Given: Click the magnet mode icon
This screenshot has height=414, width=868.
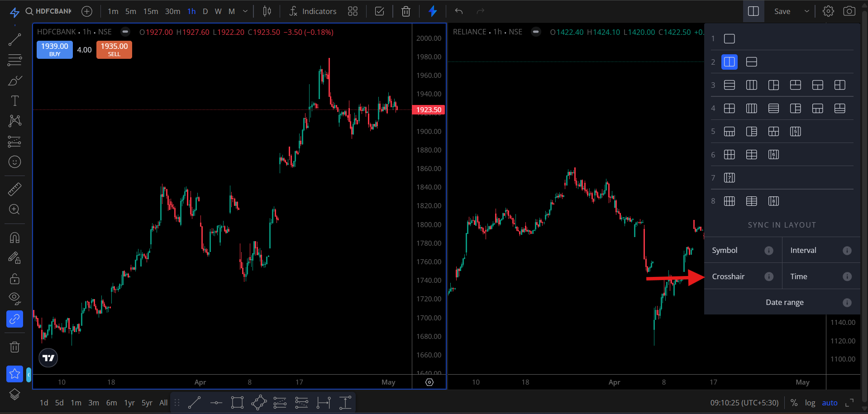Looking at the screenshot, I should 14,238.
